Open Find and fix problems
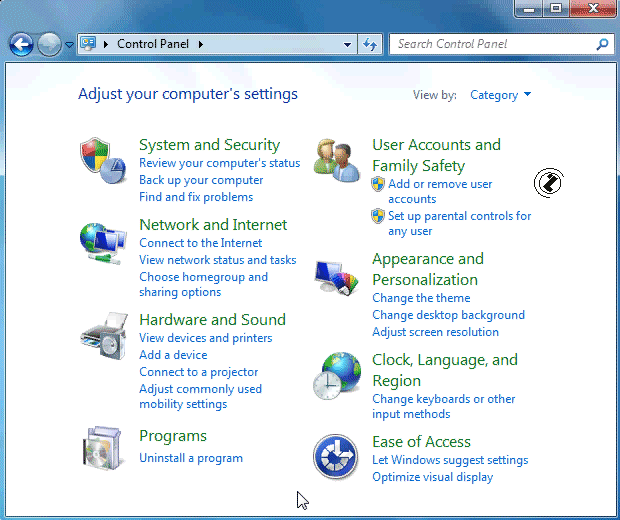This screenshot has height=520, width=620. click(196, 197)
